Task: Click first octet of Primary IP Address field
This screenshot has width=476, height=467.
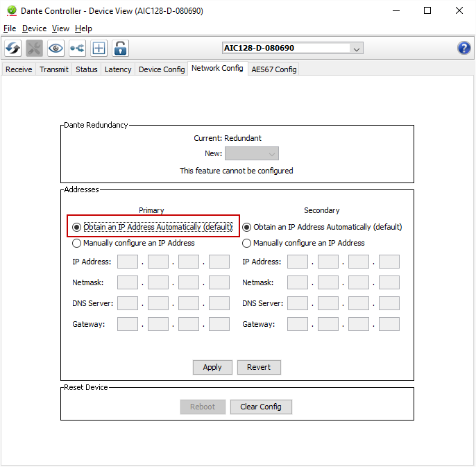Action: [128, 262]
